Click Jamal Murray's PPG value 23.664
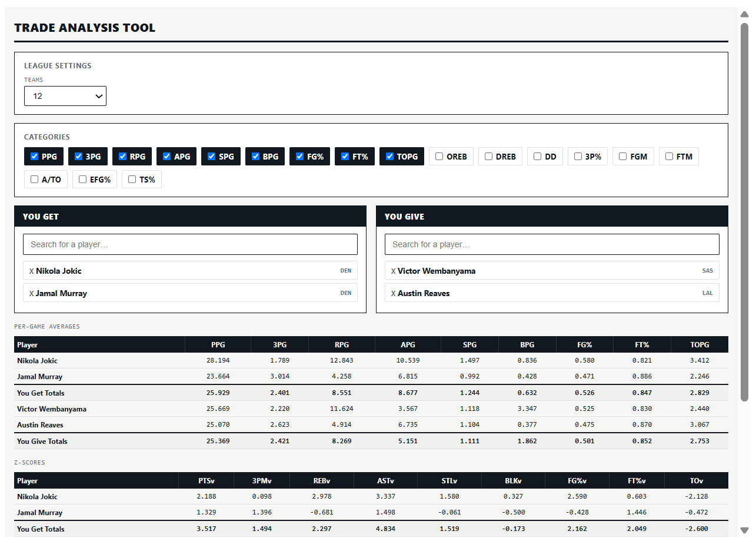 [x=218, y=377]
